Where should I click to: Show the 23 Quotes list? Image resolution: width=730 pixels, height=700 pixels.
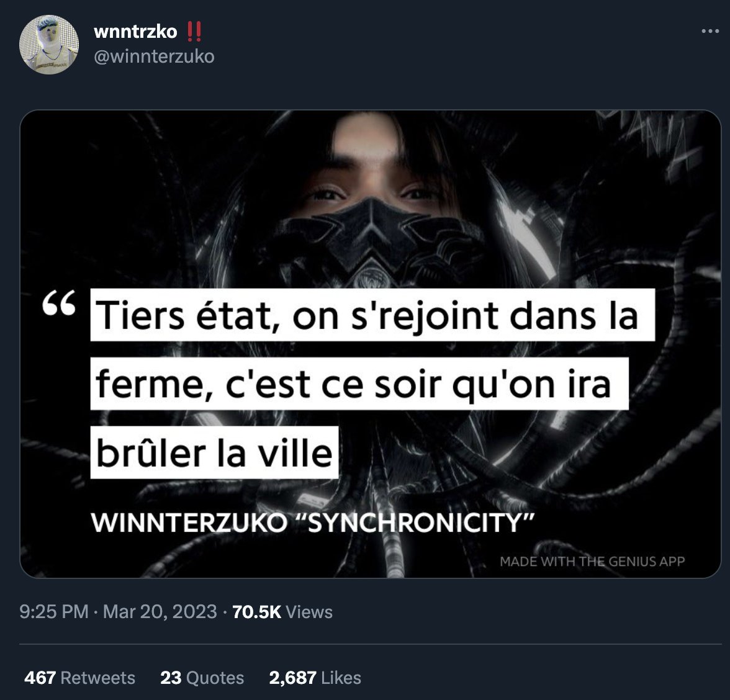pos(202,678)
